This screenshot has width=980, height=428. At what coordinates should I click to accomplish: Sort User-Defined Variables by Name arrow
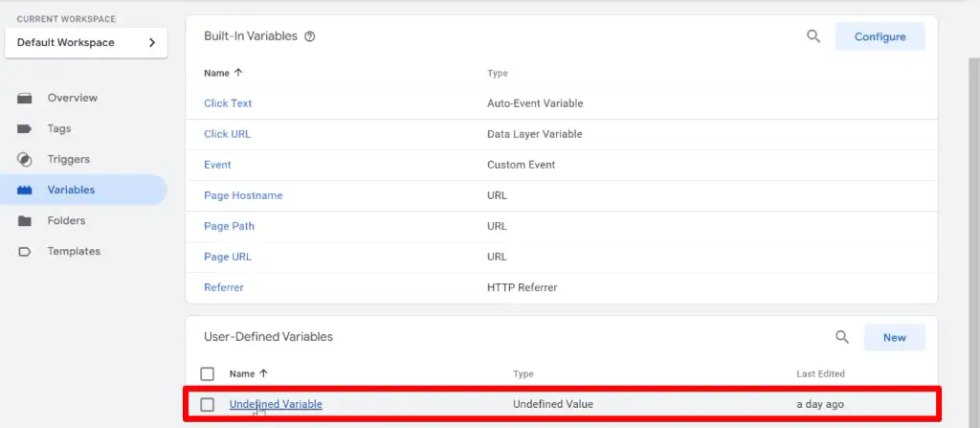263,373
